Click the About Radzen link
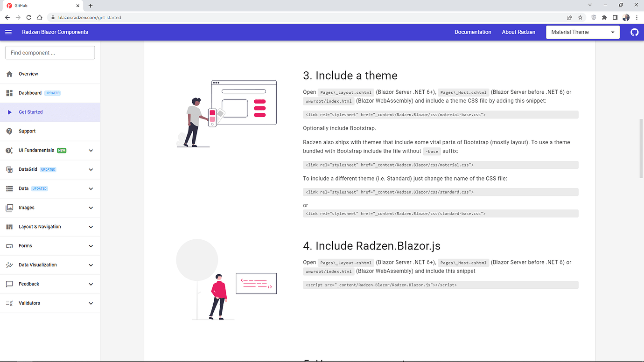Image resolution: width=644 pixels, height=362 pixels. click(x=518, y=32)
